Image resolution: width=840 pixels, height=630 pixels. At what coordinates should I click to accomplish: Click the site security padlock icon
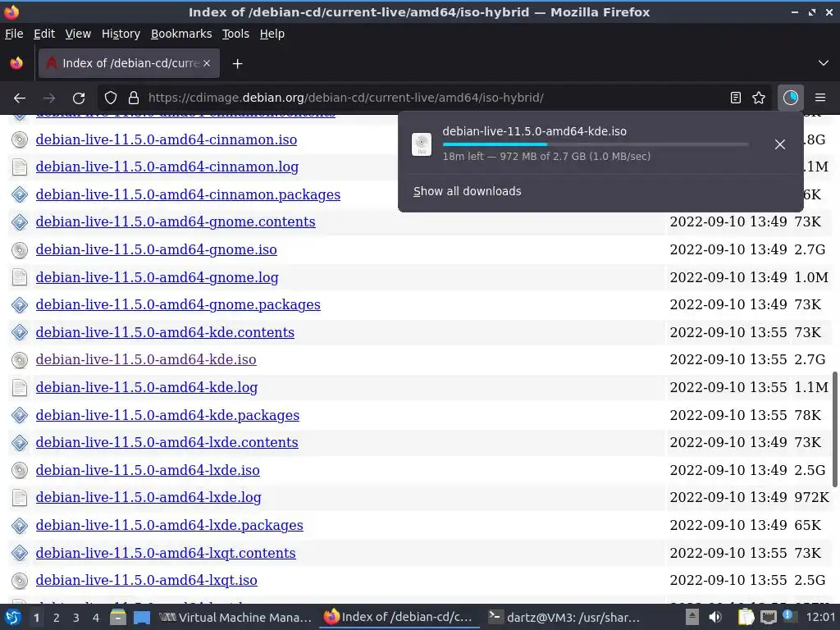click(134, 98)
